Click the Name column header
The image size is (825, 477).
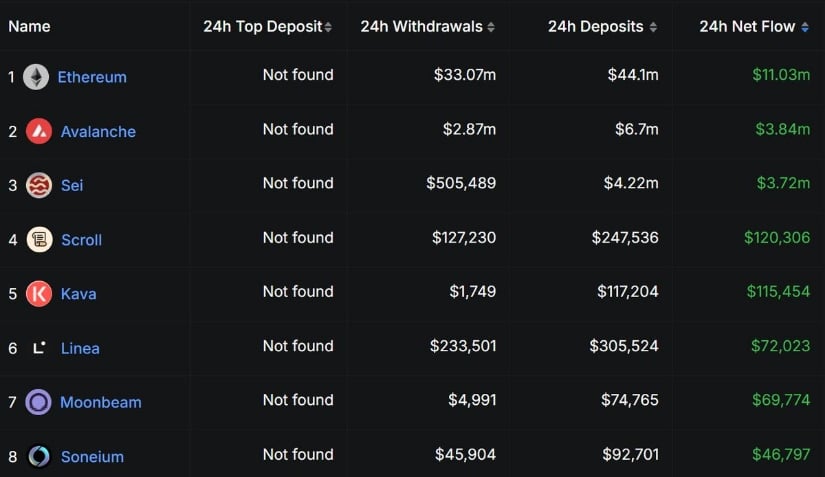[29, 26]
